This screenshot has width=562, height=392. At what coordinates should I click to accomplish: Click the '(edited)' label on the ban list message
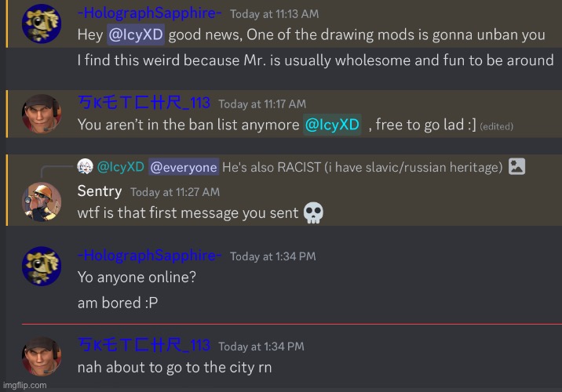pos(496,126)
